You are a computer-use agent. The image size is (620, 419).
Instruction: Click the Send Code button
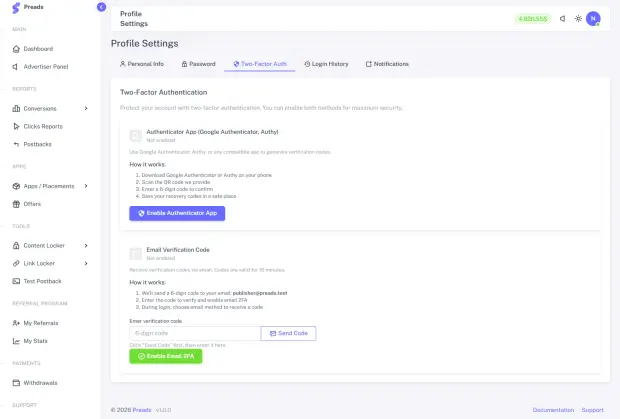[x=288, y=333]
